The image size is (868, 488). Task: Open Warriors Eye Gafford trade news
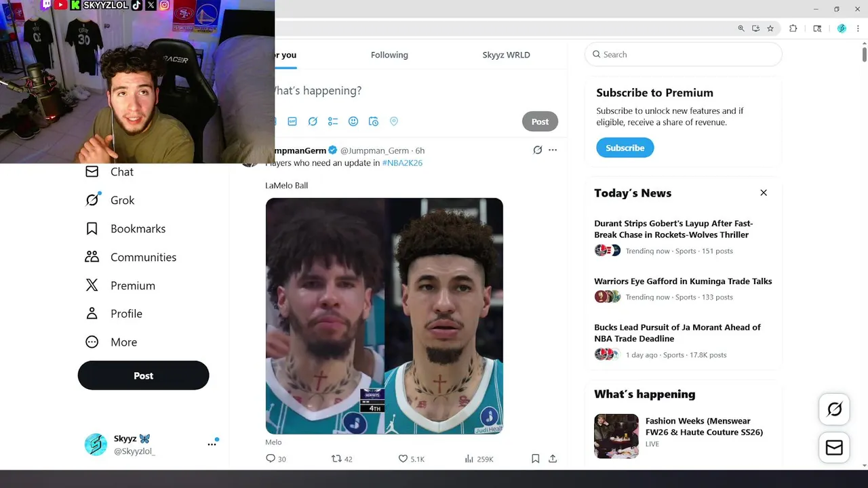coord(683,281)
